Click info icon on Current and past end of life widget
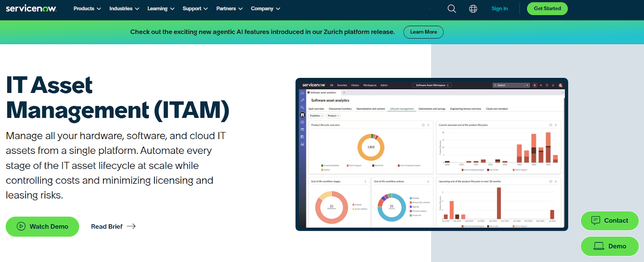Image resolution: width=644 pixels, height=262 pixels. click(551, 125)
